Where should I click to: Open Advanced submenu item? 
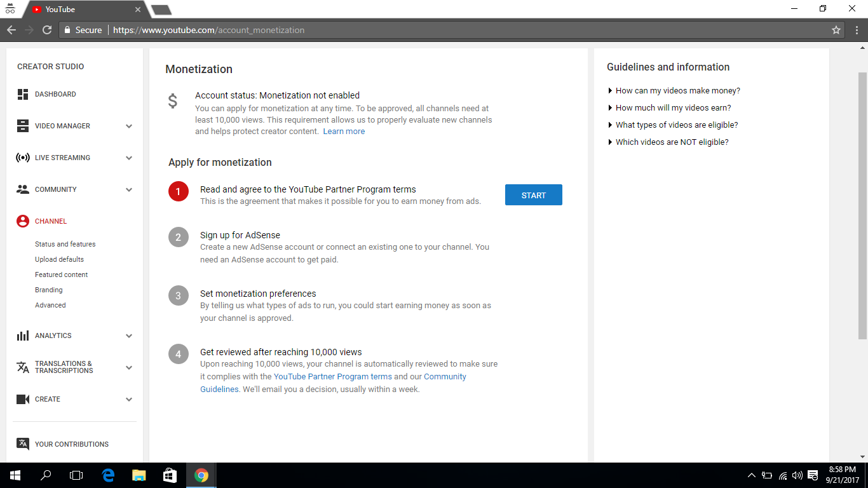pyautogui.click(x=50, y=305)
